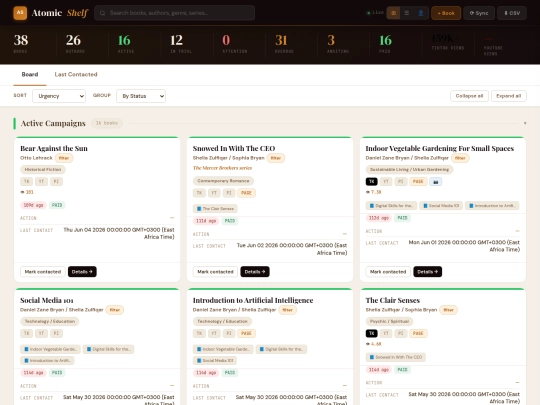The image size is (540, 405).
Task: Click the YT badge on Introduction to Artificial Intelligence
Action: pyautogui.click(x=214, y=333)
